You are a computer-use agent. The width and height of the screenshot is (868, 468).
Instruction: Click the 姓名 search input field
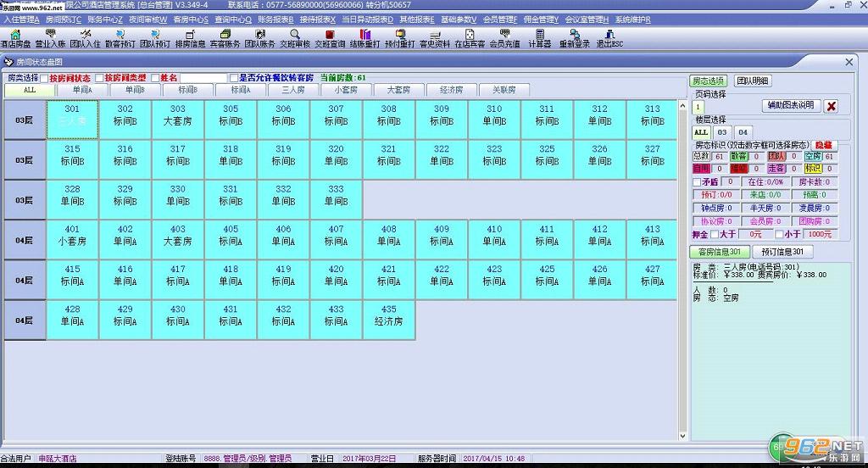tap(203, 78)
